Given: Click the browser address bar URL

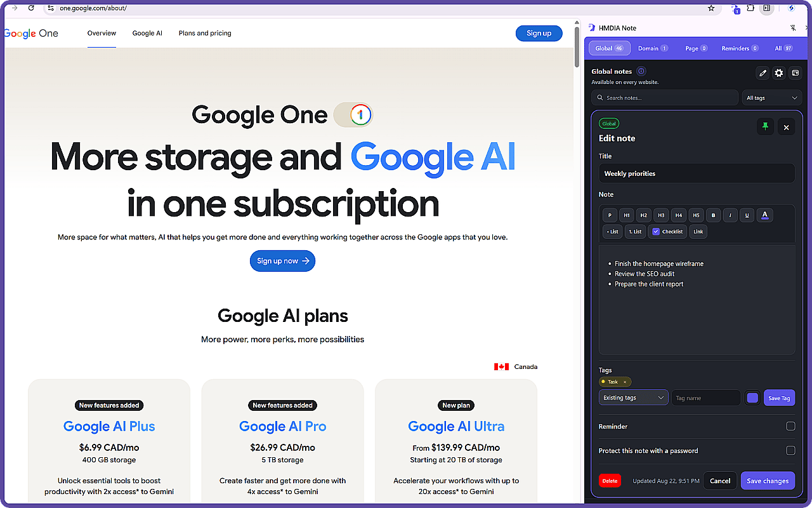Looking at the screenshot, I should pos(93,8).
